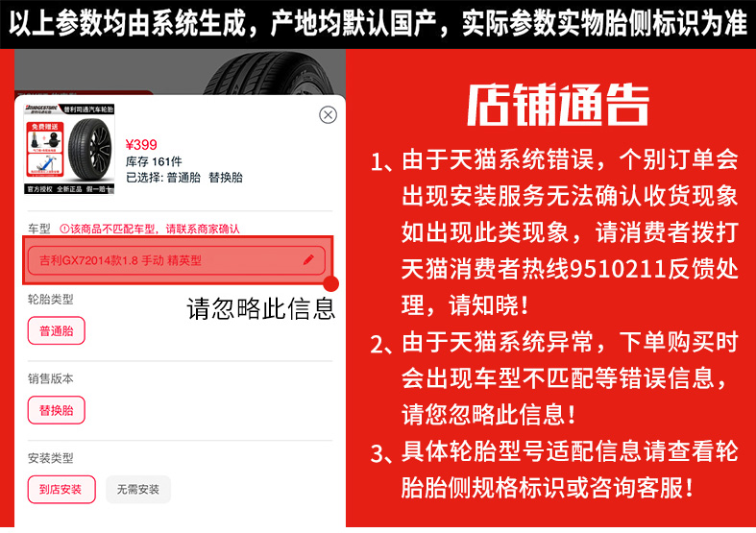Click the black top banner notice text

click(x=378, y=24)
